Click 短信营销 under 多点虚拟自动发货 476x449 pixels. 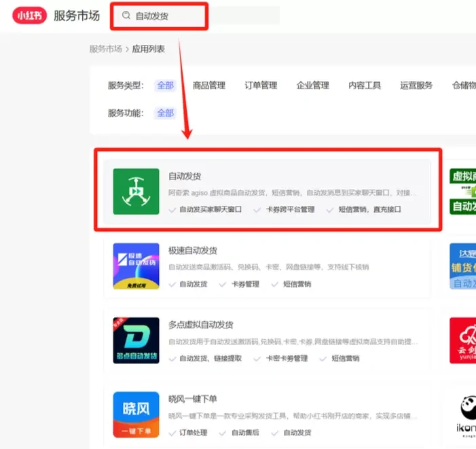tap(346, 359)
